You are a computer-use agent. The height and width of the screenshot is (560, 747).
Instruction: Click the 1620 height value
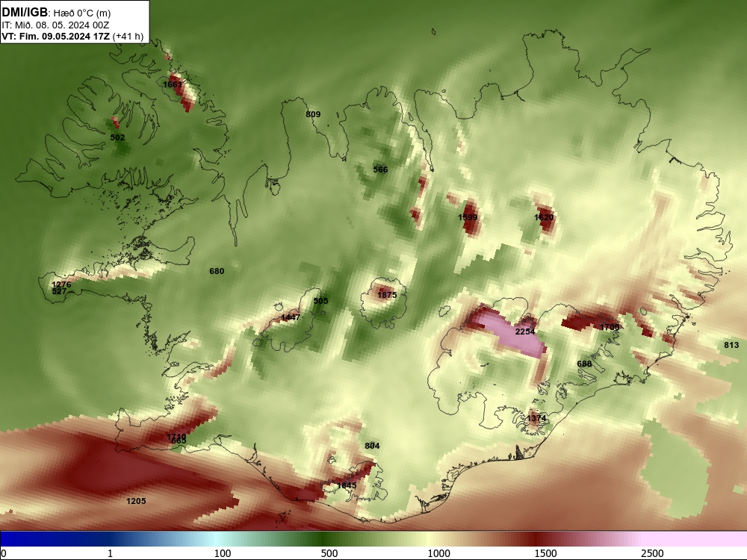[x=544, y=217]
